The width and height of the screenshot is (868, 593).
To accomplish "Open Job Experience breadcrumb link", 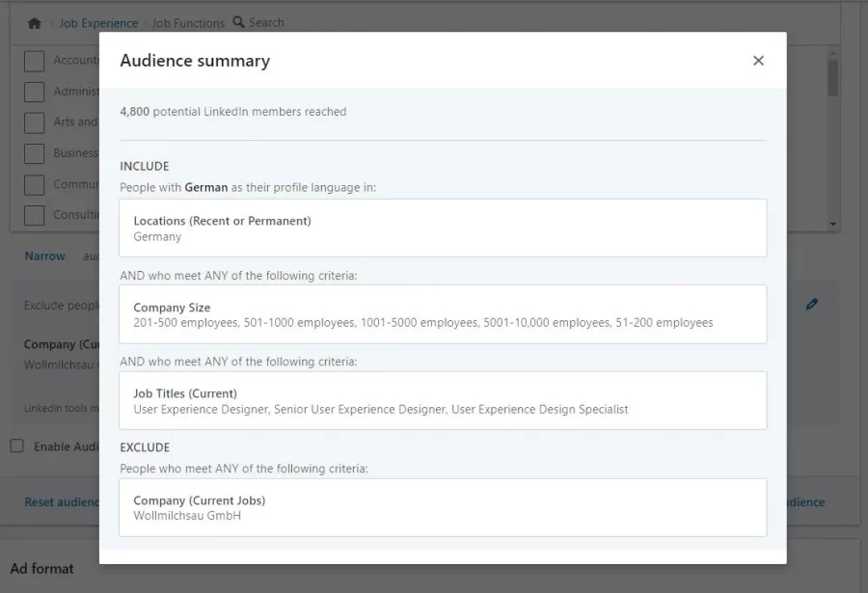I will point(98,23).
